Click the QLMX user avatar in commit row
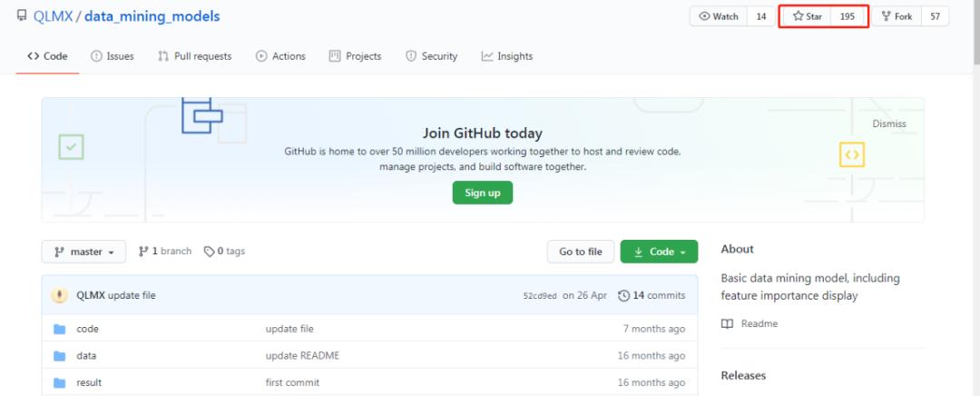 [x=59, y=295]
